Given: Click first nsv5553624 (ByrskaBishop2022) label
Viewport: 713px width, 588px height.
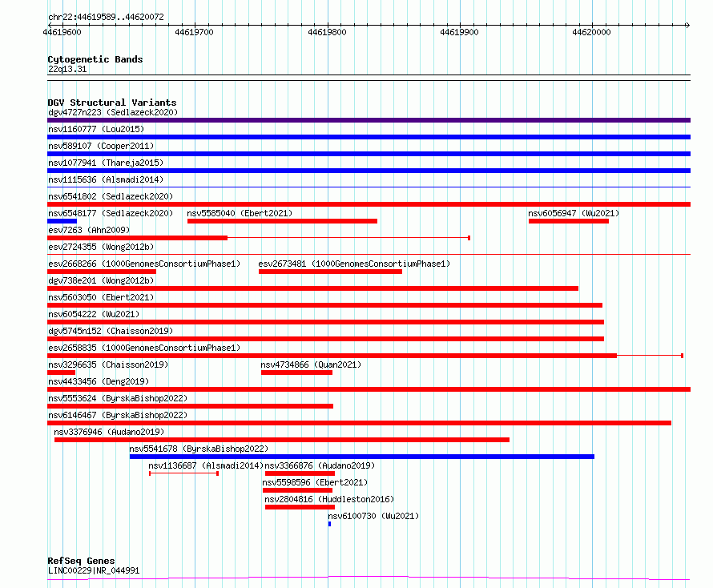Looking at the screenshot, I should (118, 398).
